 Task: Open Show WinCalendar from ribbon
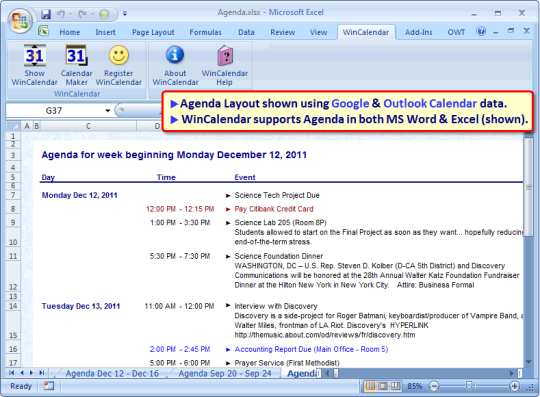[34, 65]
